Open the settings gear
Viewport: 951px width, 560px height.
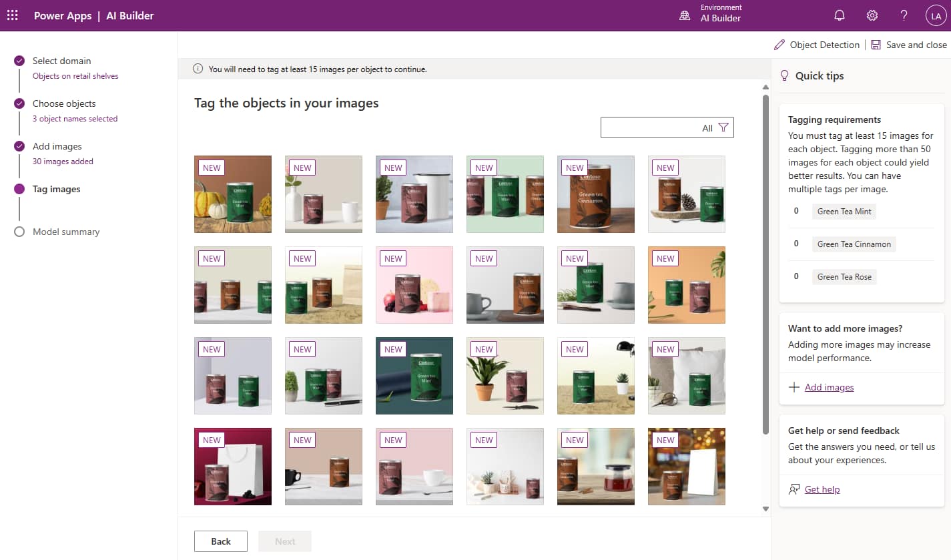click(872, 15)
